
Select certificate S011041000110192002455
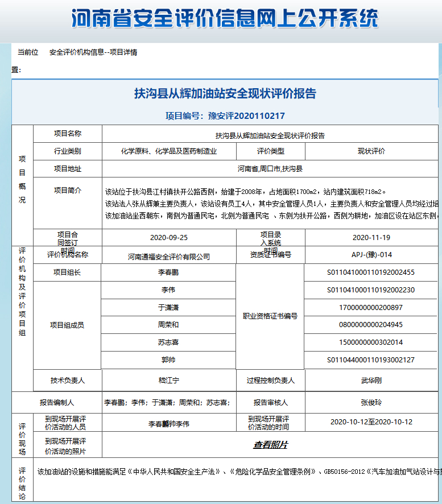371,272
